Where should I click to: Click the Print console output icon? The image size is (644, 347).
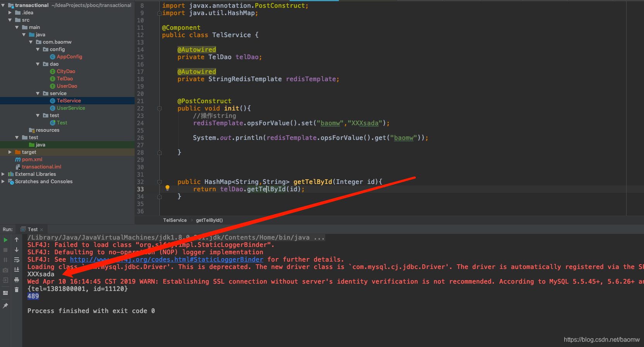[17, 280]
